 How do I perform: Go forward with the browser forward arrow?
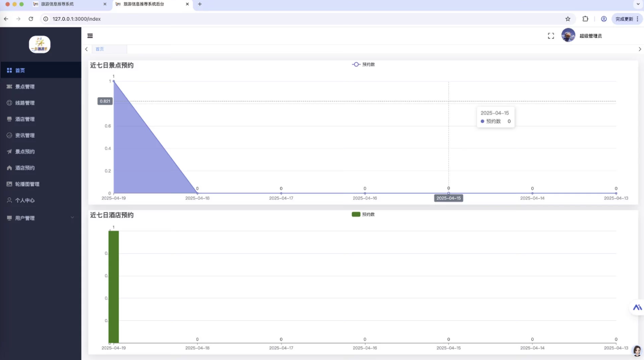(18, 19)
